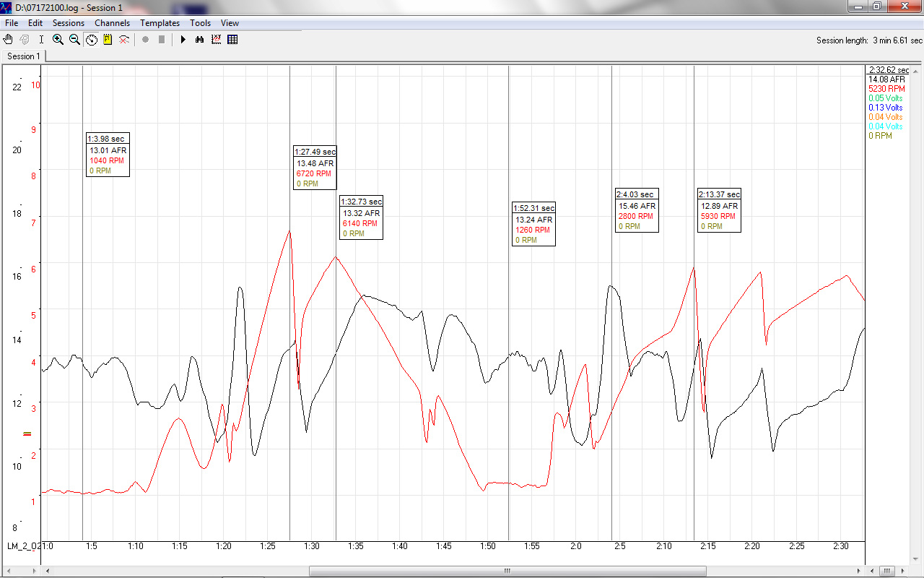The image size is (924, 578).
Task: Open the scatter plot chart icon
Action: tap(216, 40)
